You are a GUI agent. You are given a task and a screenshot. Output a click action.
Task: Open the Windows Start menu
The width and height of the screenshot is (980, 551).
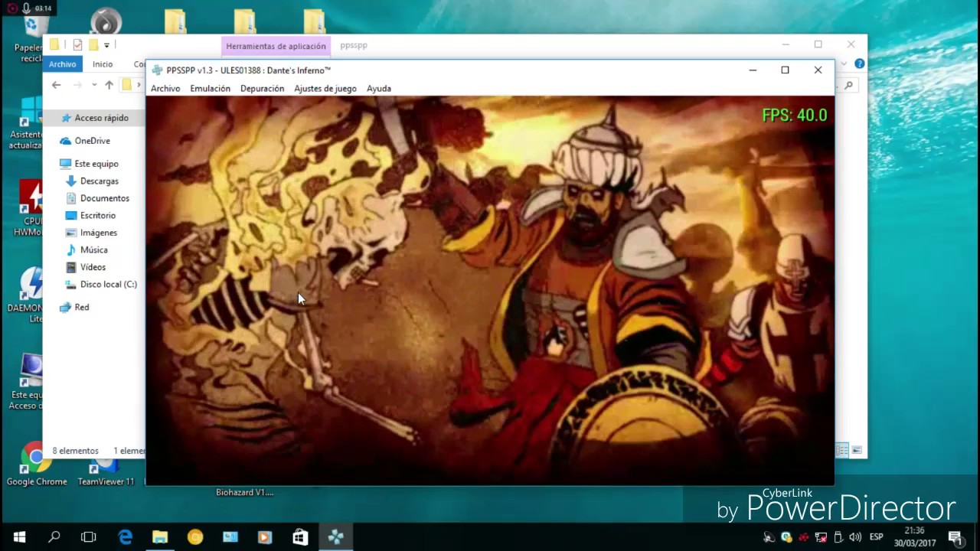(19, 537)
